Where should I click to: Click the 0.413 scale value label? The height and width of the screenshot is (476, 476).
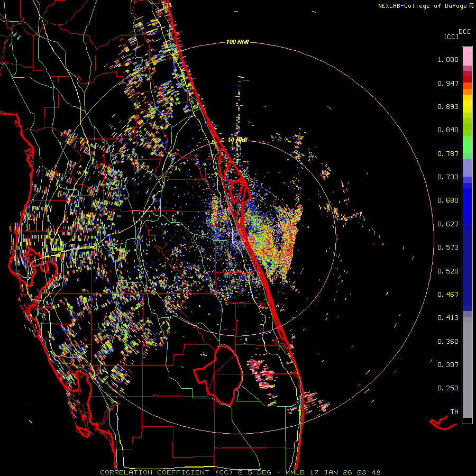pyautogui.click(x=447, y=318)
